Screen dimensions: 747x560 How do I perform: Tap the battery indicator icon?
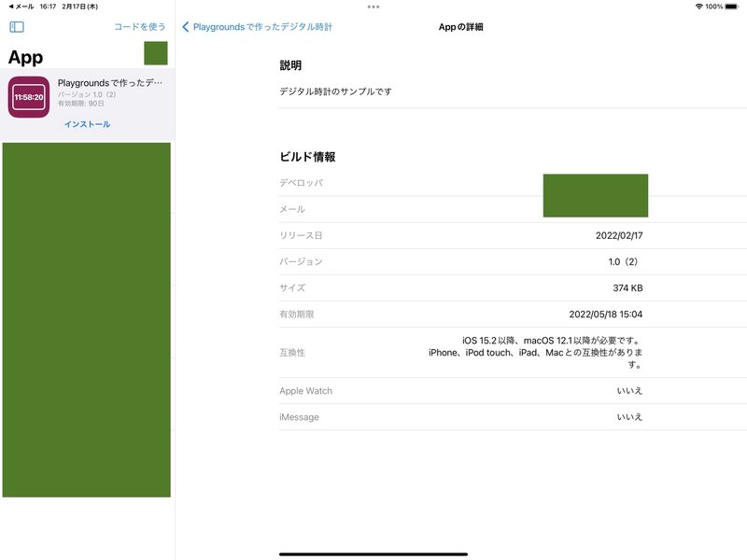[x=732, y=7]
